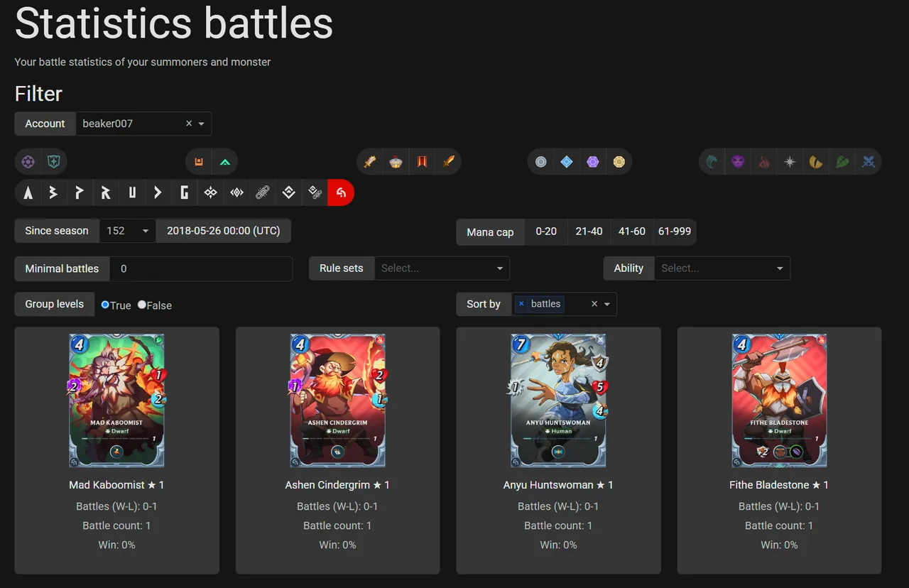This screenshot has width=909, height=588.
Task: Open the season number 152 dropdown
Action: 128,231
